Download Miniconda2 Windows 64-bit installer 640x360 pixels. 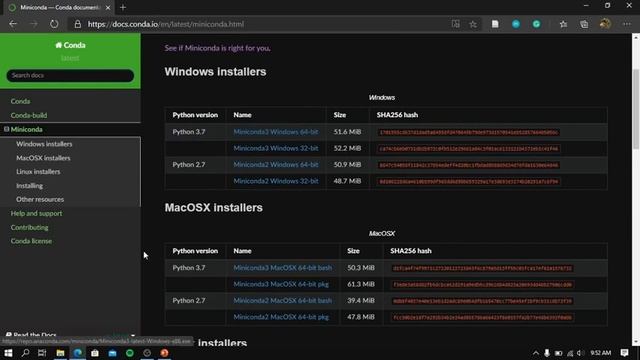(276, 164)
